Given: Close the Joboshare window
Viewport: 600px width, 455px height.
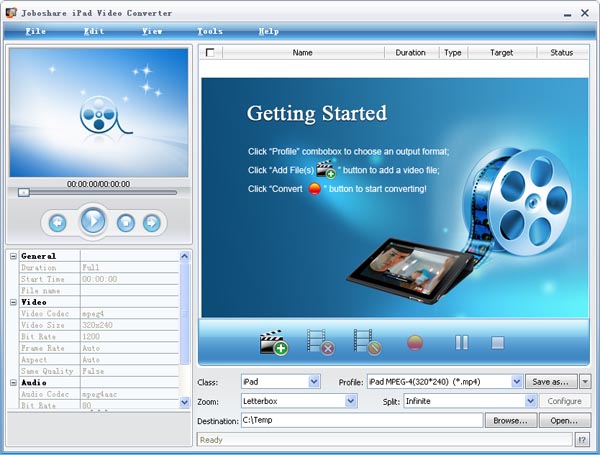Looking at the screenshot, I should 585,13.
